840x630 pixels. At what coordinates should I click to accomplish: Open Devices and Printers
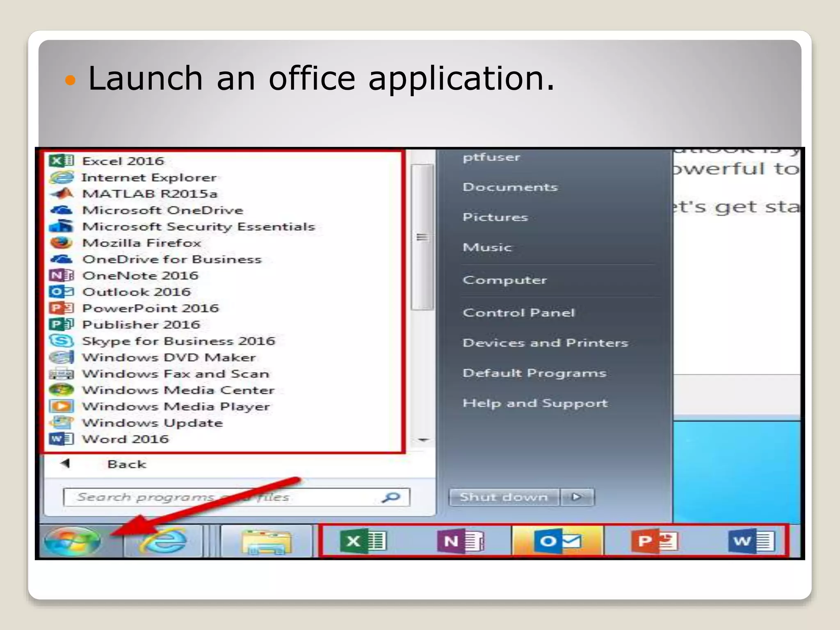[x=546, y=342]
